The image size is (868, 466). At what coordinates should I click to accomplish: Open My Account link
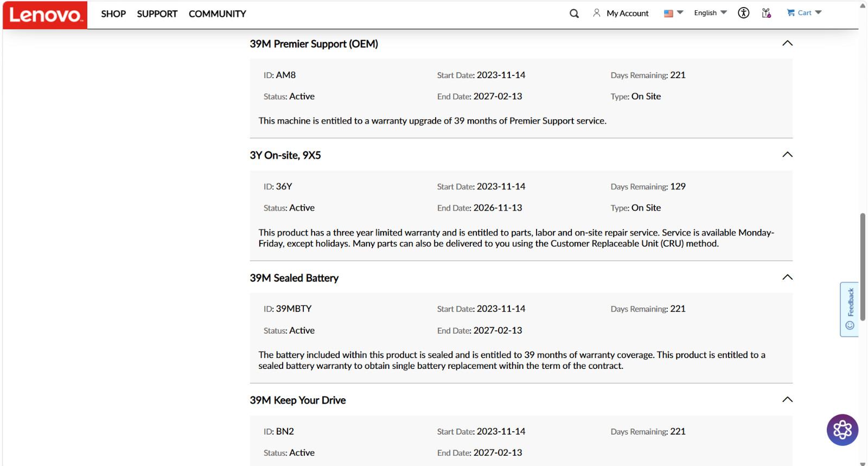[628, 14]
